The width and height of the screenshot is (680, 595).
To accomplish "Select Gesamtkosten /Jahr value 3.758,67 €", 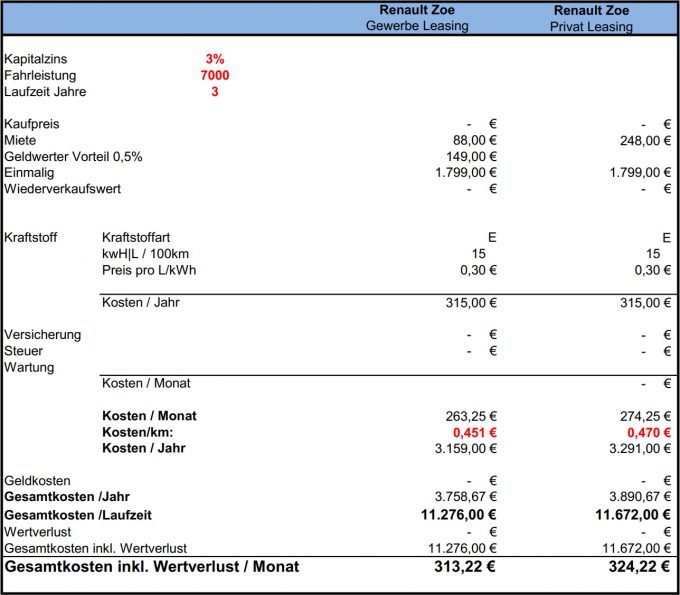I will (466, 497).
